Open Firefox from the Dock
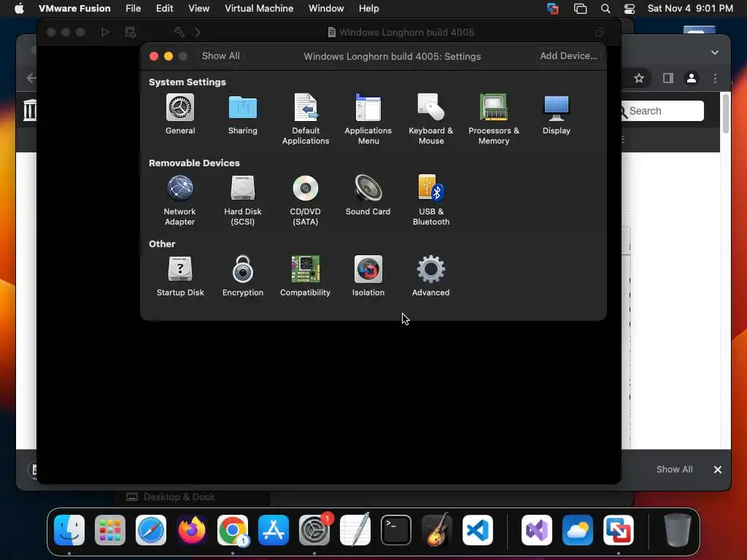 (192, 530)
